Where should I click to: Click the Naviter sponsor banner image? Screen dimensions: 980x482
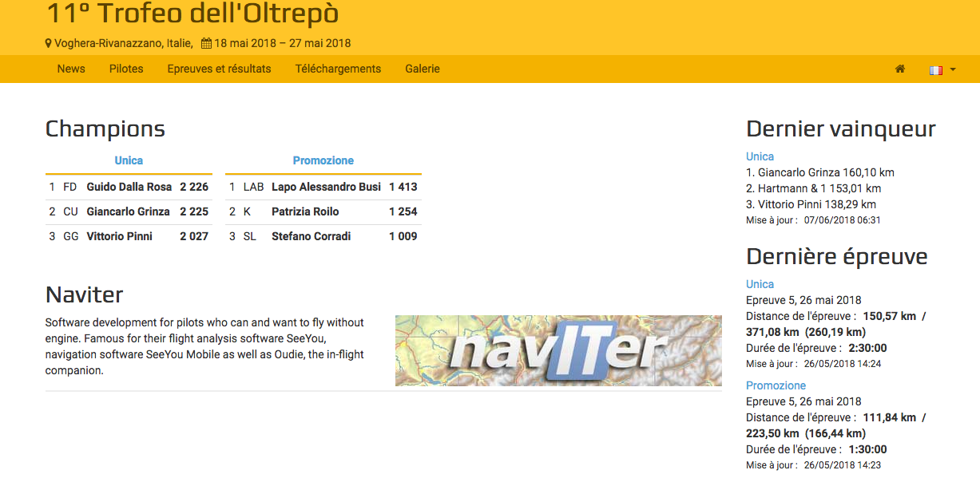[x=557, y=350]
